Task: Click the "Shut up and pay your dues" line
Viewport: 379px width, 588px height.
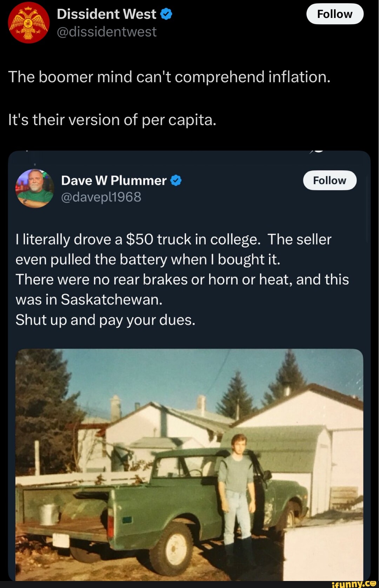Action: click(105, 320)
